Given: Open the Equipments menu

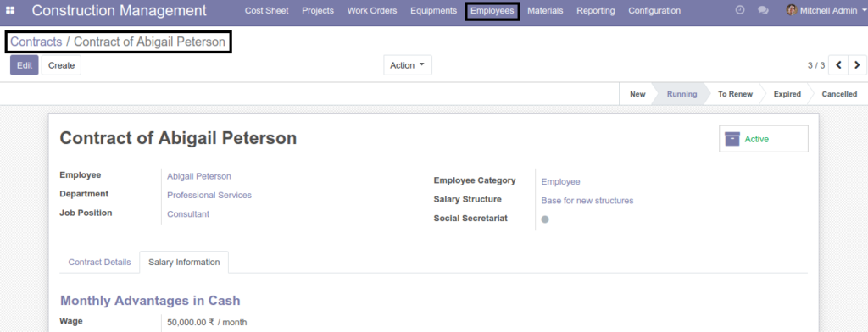Looking at the screenshot, I should 433,10.
